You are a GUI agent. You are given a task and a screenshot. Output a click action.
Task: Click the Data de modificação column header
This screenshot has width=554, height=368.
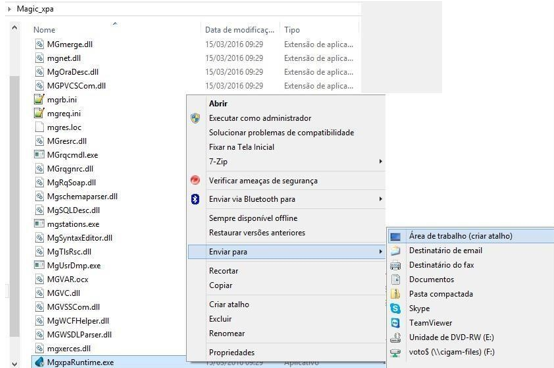click(x=240, y=30)
